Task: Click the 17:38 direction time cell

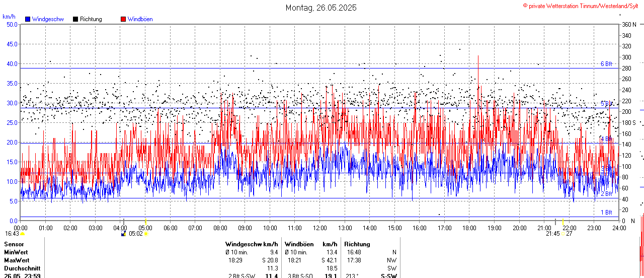Action: click(354, 260)
